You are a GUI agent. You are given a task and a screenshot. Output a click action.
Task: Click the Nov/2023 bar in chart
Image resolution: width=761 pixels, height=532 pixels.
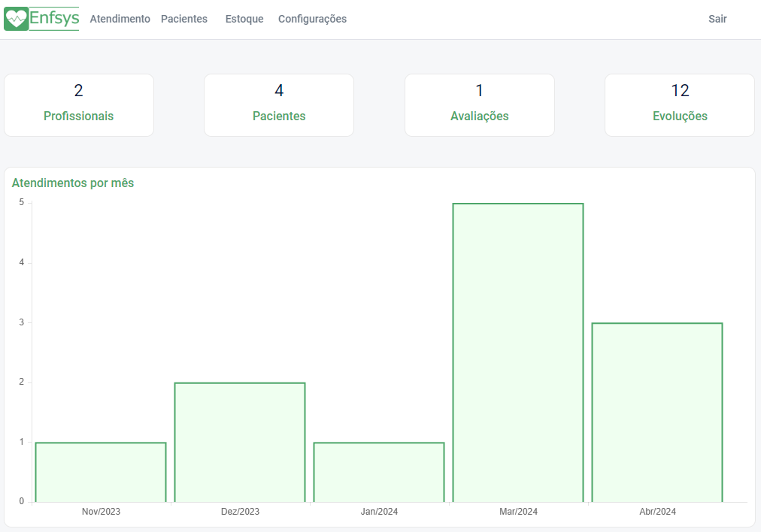(x=101, y=472)
